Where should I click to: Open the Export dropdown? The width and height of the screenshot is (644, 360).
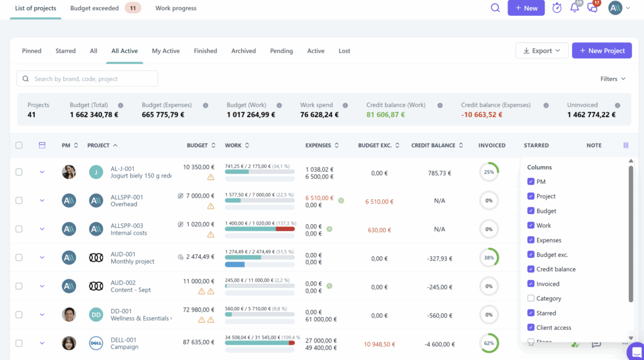coord(541,51)
